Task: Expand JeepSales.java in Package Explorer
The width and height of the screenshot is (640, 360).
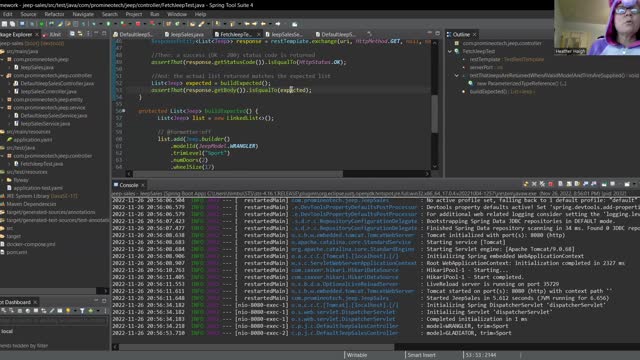Action: [x=9, y=67]
